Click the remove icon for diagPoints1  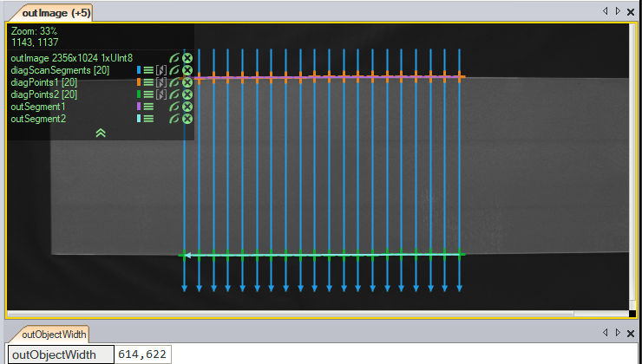pyautogui.click(x=187, y=82)
